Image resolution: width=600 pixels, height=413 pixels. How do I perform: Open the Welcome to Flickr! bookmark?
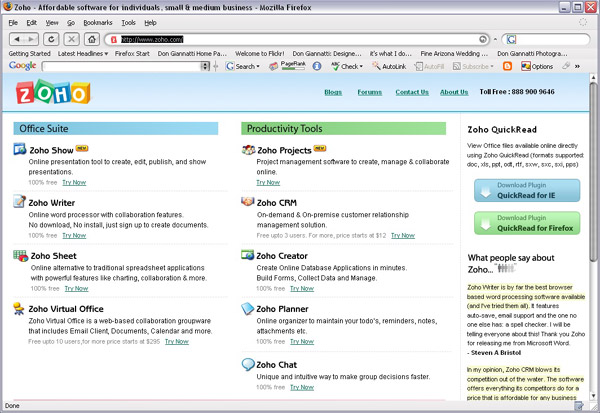259,54
